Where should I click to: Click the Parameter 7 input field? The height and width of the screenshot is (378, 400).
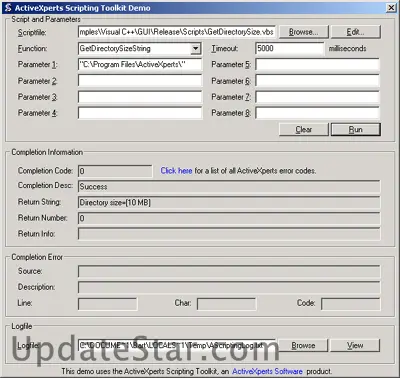317,97
